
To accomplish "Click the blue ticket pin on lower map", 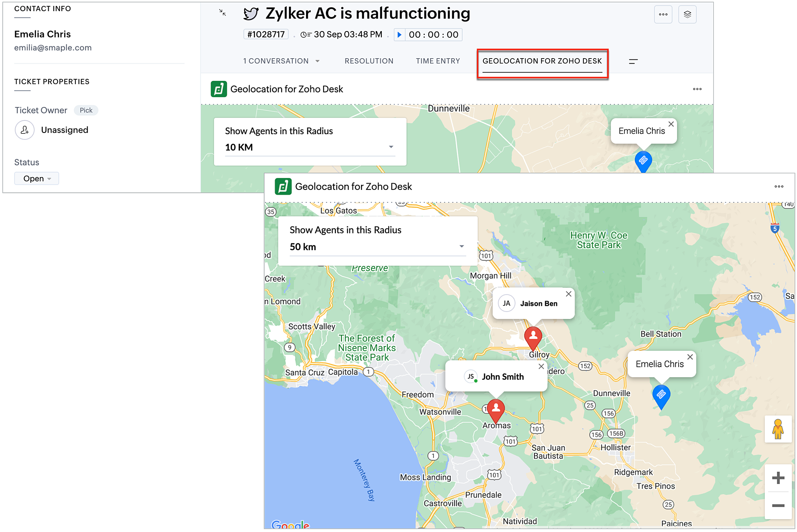I will (662, 397).
